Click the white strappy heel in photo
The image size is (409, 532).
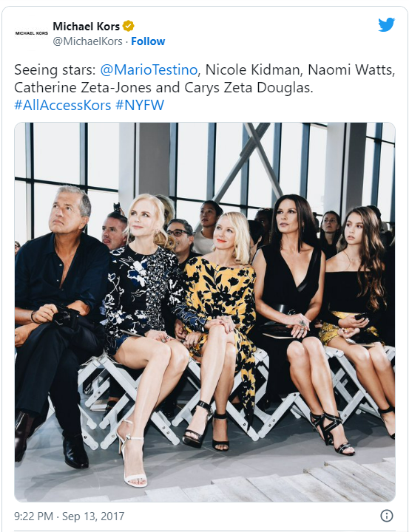coord(132,454)
